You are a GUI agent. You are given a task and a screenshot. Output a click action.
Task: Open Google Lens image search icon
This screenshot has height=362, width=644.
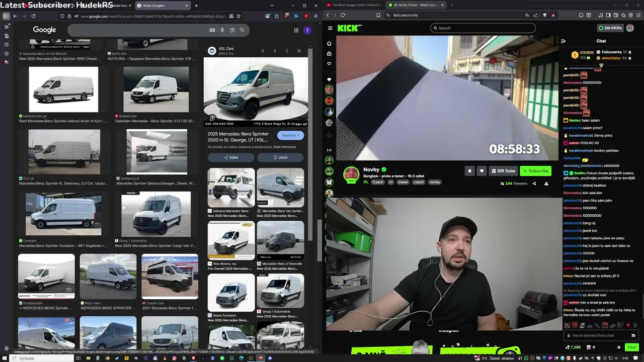tap(232, 30)
